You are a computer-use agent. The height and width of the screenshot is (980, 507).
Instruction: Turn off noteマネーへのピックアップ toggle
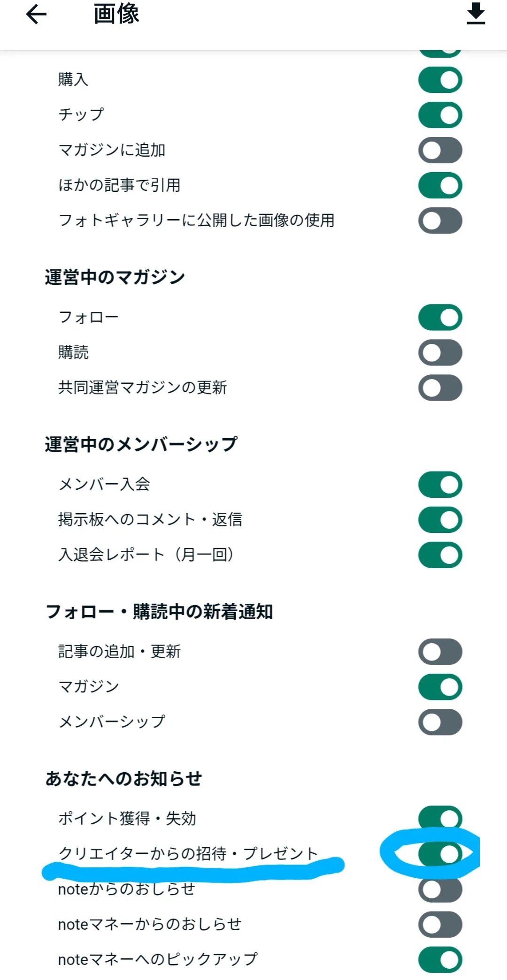pos(440,960)
